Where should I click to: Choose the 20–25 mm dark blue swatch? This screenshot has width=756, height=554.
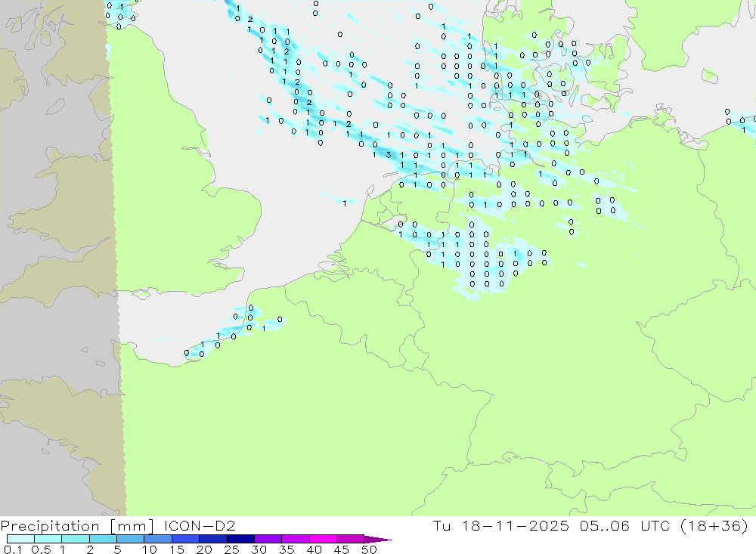point(213,539)
